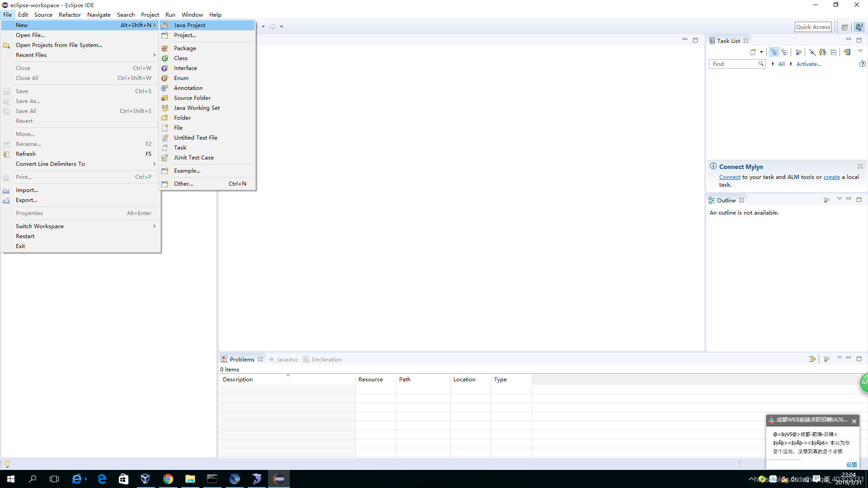Toggle Scheduled presentation in Task List

784,52
